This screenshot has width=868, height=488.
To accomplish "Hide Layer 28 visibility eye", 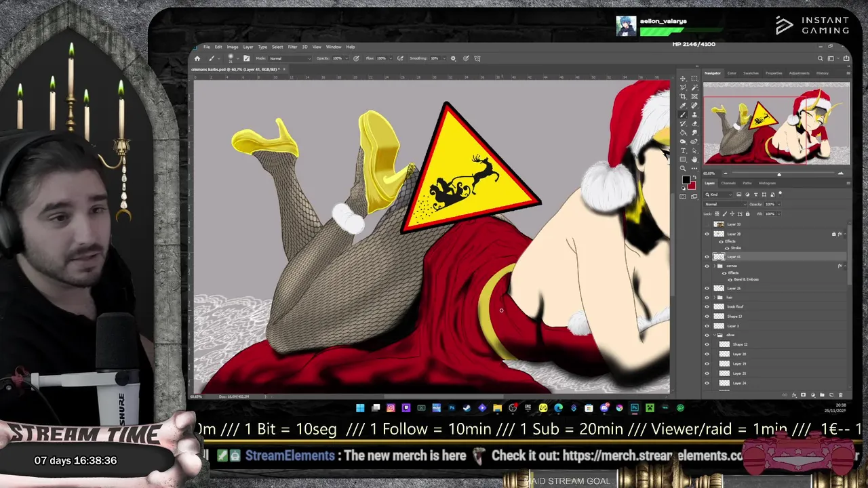I will (707, 234).
